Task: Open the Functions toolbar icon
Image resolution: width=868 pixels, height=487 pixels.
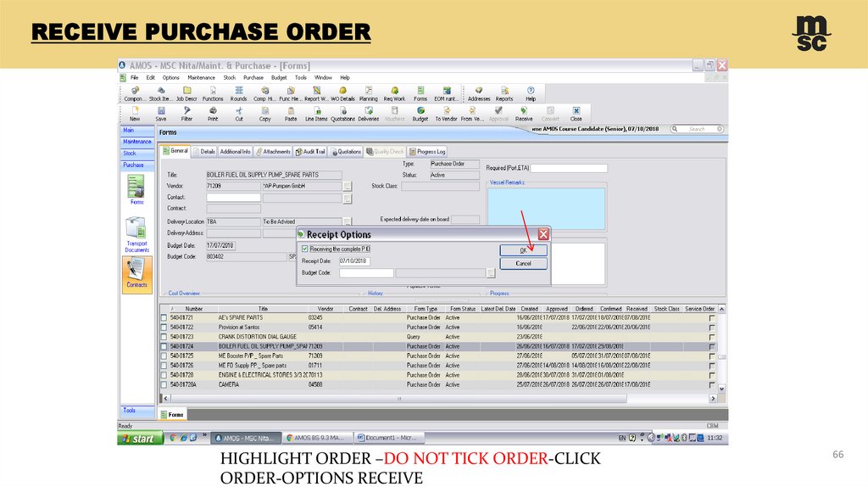Action: pos(213,93)
